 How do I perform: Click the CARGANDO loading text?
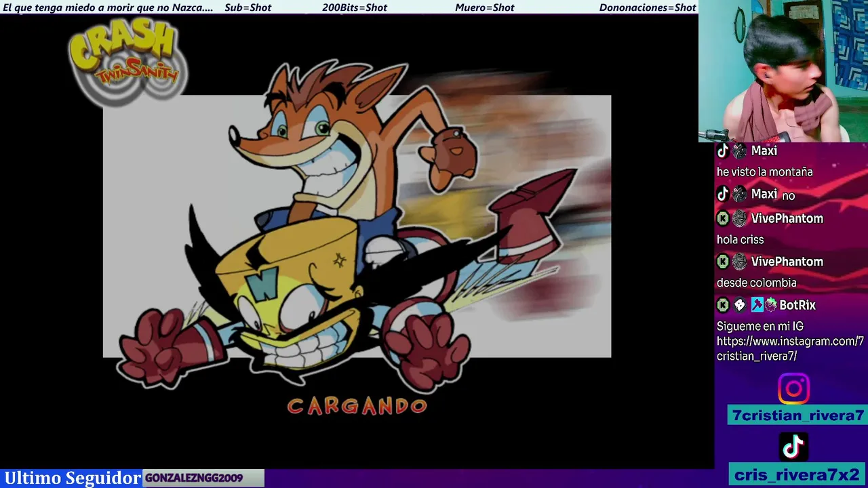357,406
